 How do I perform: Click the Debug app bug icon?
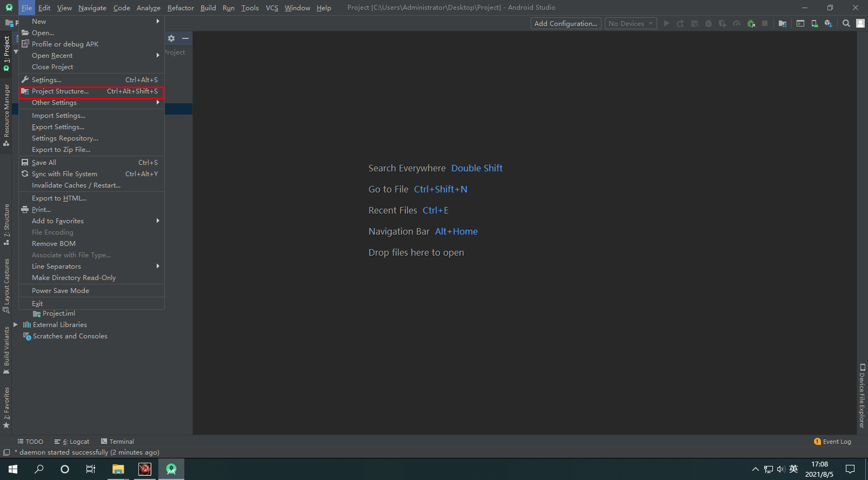coord(709,23)
